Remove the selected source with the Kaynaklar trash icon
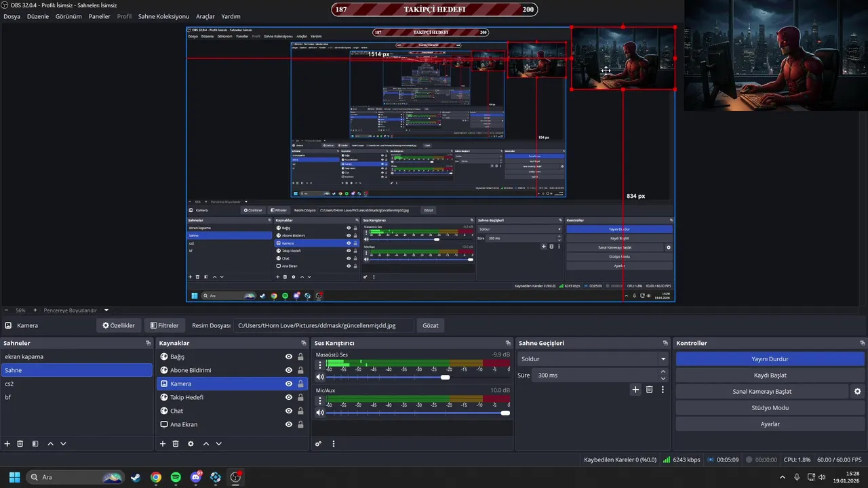 (176, 444)
